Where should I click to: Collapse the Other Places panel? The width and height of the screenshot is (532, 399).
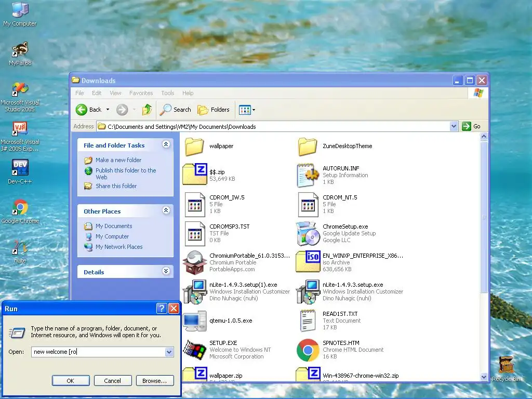click(x=166, y=210)
